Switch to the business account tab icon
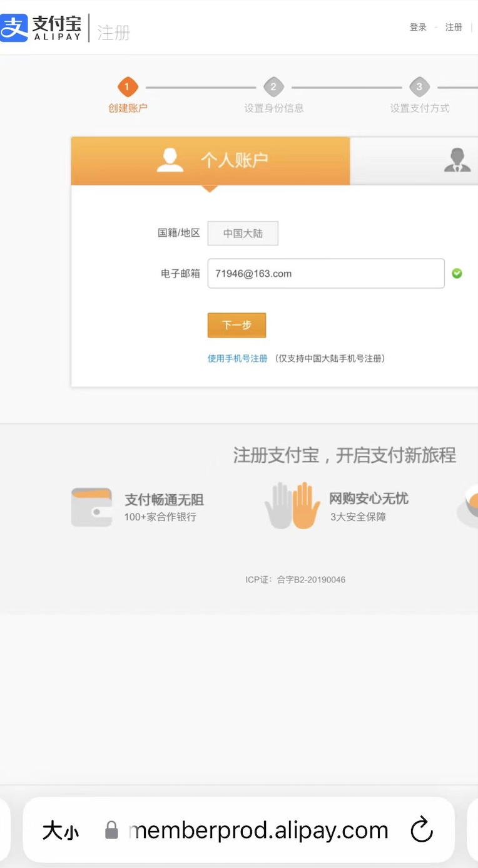The width and height of the screenshot is (478, 868). 457,160
